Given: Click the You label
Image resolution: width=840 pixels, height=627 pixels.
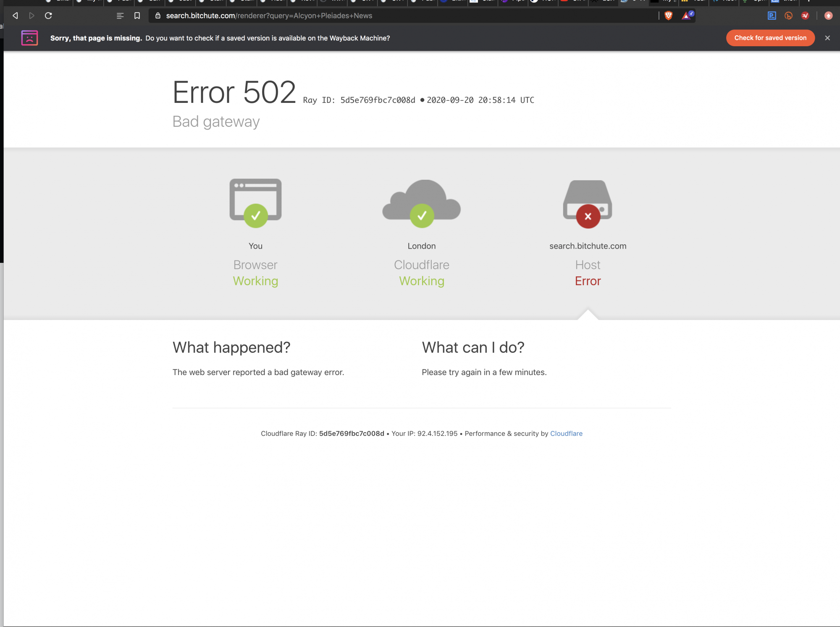Looking at the screenshot, I should [255, 246].
